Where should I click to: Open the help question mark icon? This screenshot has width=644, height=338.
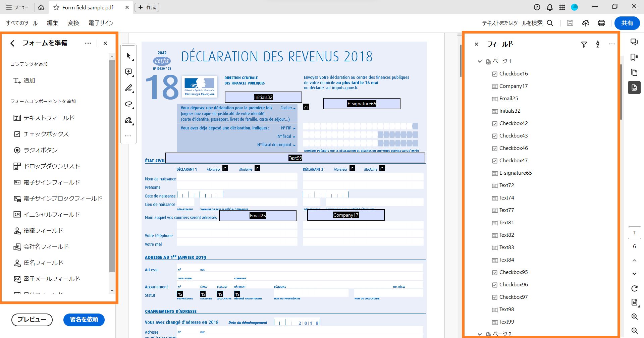(537, 7)
